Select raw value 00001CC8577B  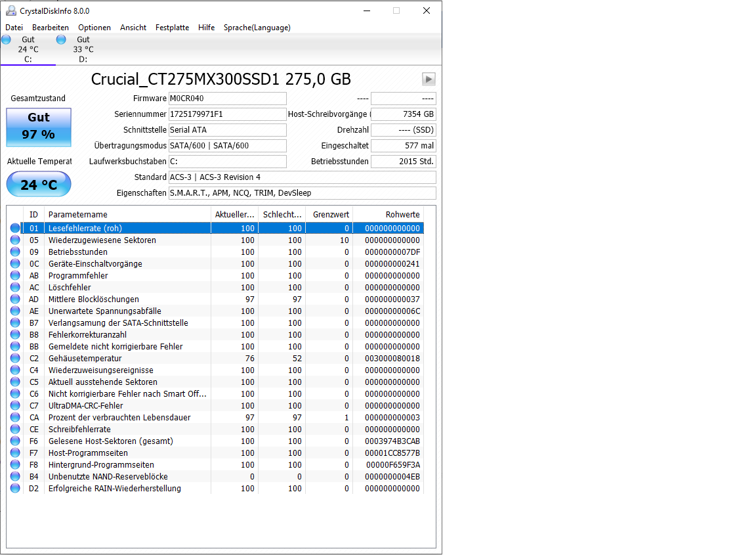pyautogui.click(x=392, y=453)
